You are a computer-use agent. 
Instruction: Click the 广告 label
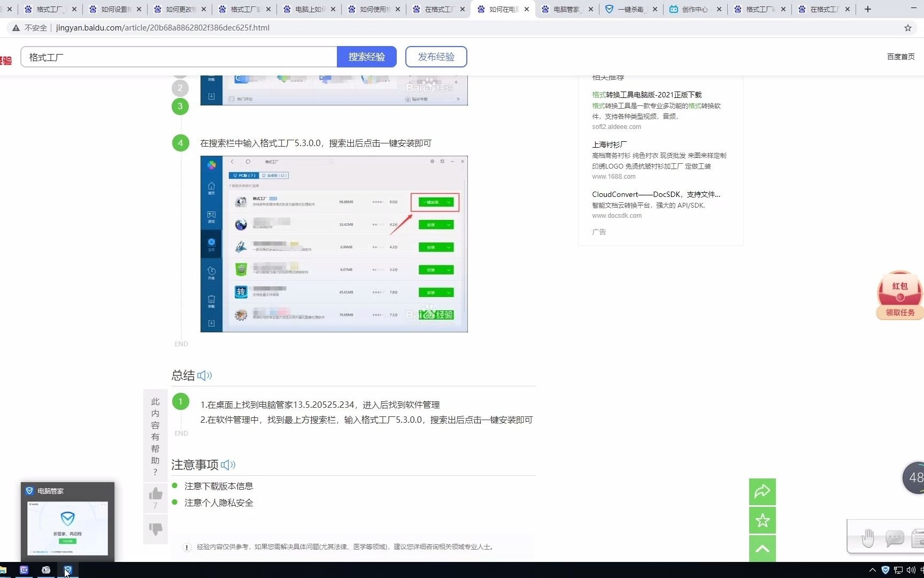(x=599, y=232)
